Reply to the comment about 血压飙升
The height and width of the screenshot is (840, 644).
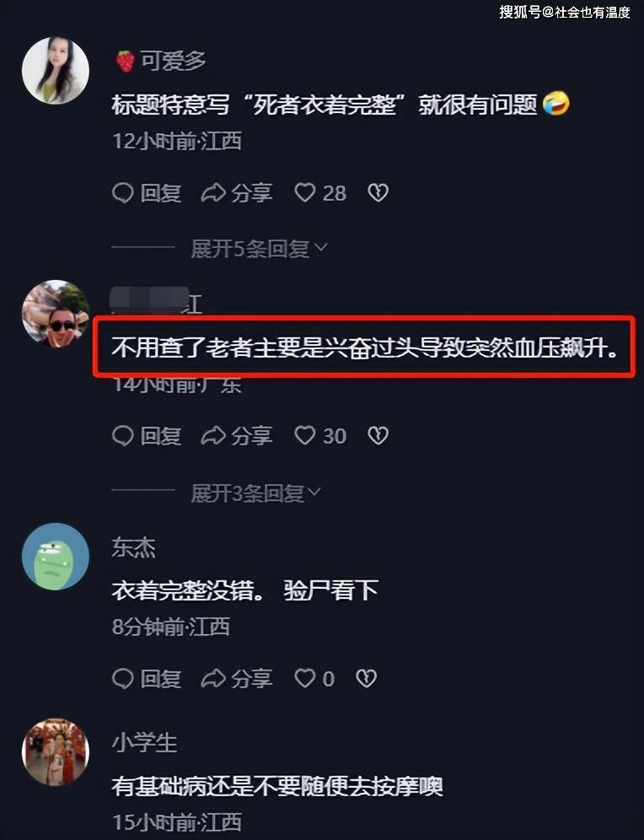pyautogui.click(x=147, y=435)
